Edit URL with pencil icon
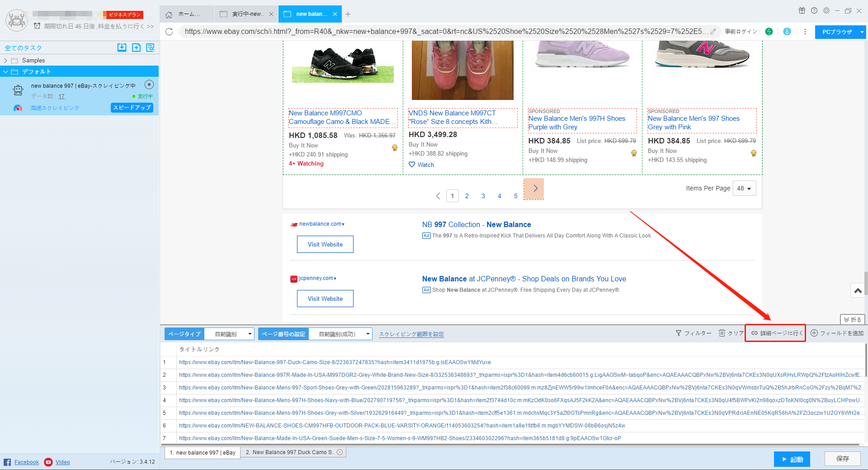Viewport: 868px width, 470px height. [x=713, y=31]
